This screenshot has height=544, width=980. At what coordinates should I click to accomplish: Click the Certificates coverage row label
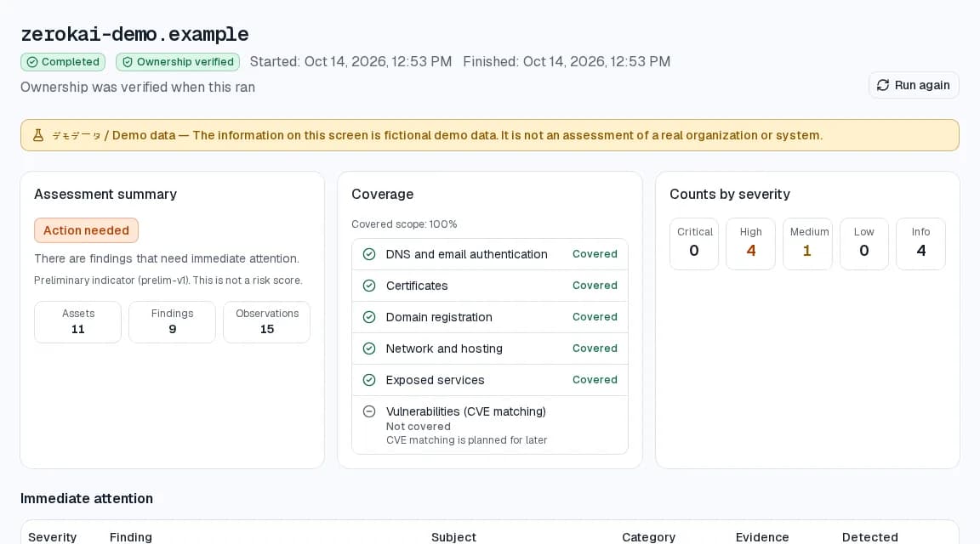(417, 286)
